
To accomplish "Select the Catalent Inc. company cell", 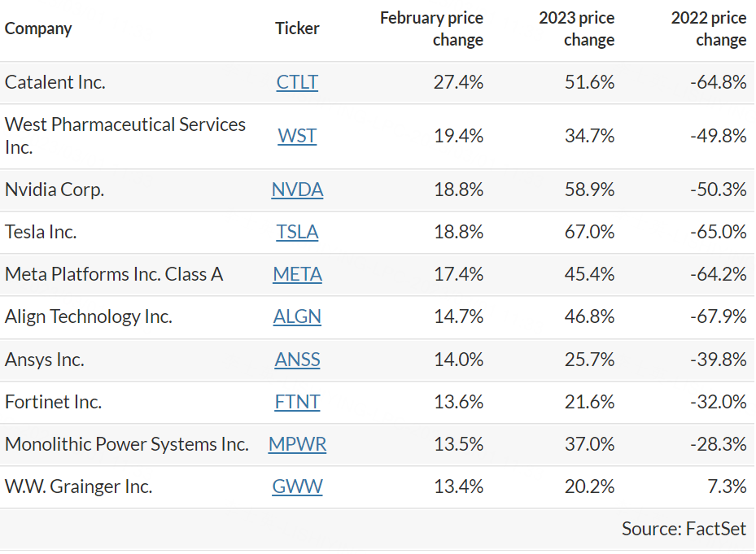I will (x=55, y=82).
